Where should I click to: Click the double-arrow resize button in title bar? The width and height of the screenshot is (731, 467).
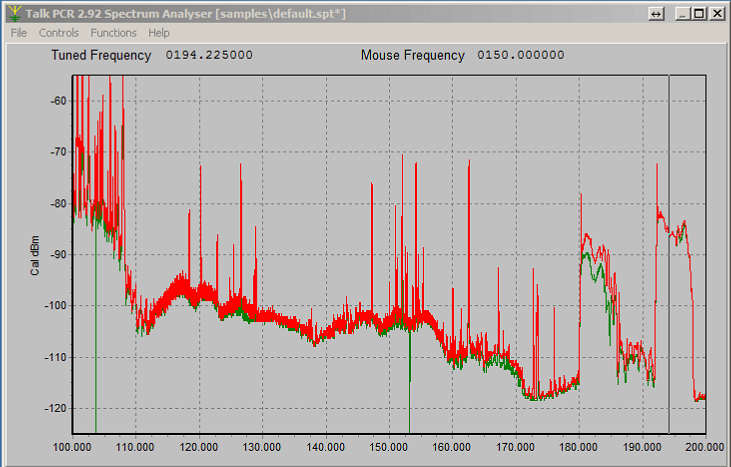point(656,14)
